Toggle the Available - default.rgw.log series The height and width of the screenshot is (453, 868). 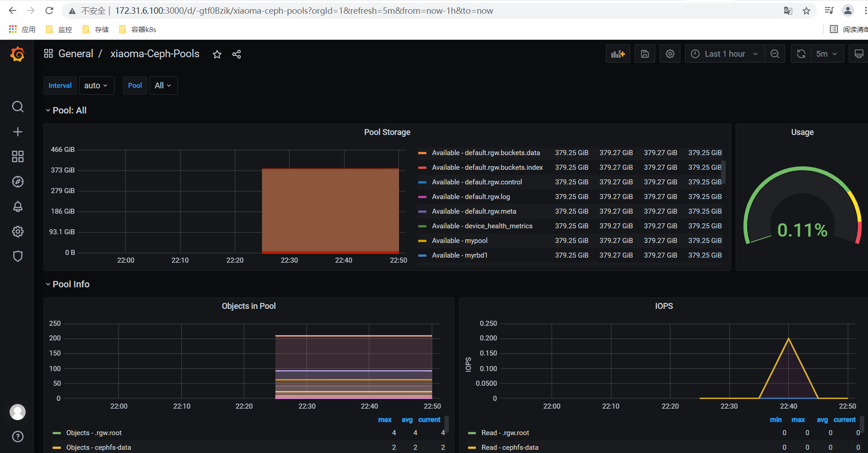point(471,197)
